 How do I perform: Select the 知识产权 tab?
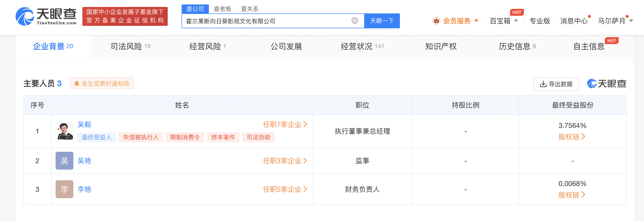(x=441, y=46)
